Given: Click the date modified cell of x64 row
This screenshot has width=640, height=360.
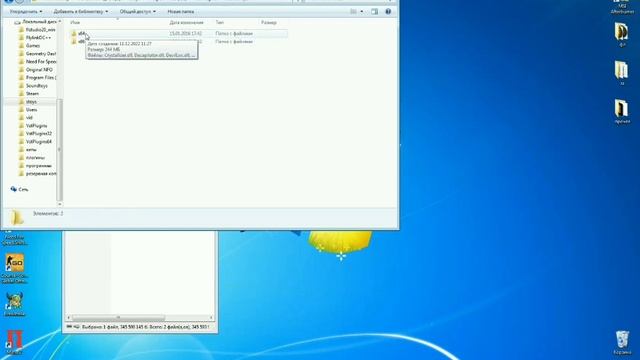Looking at the screenshot, I should click(x=186, y=33).
